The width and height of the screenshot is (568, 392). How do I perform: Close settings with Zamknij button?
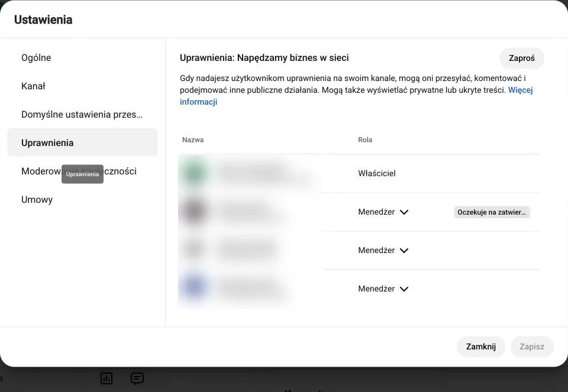coord(480,346)
